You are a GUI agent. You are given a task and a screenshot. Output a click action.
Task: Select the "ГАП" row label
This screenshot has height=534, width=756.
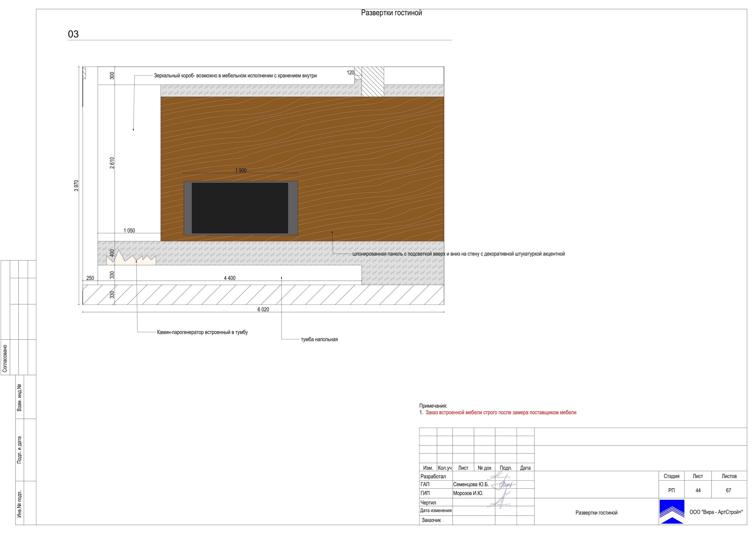click(425, 485)
